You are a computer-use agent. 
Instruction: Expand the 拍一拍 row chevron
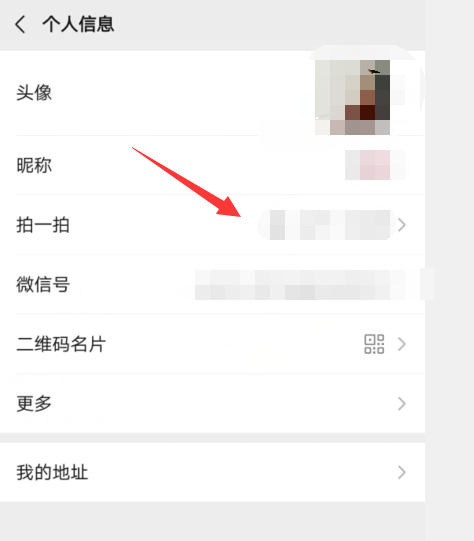(402, 225)
